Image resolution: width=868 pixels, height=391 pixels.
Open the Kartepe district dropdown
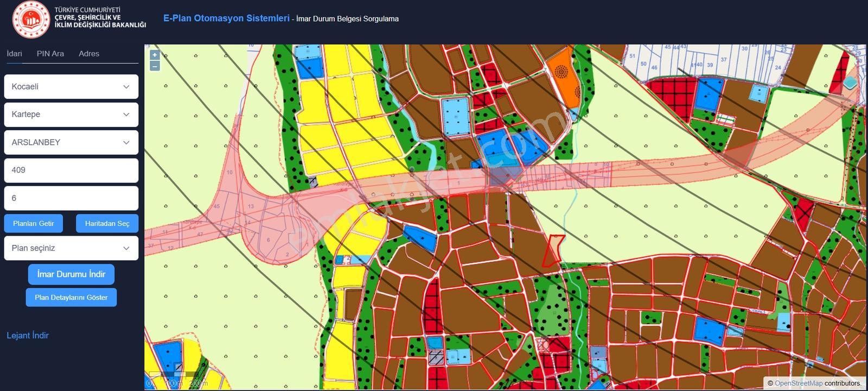click(x=71, y=115)
